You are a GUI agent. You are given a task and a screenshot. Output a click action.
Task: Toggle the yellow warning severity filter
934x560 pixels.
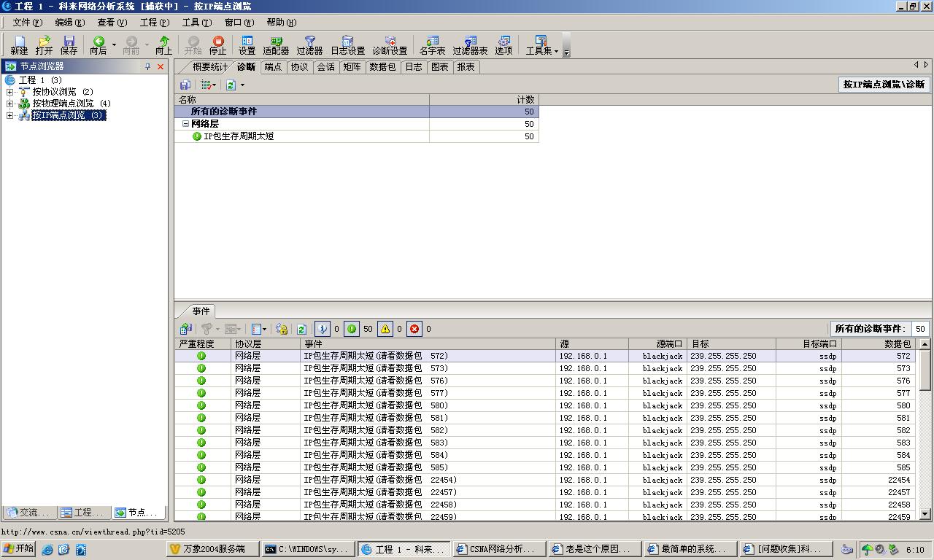(x=385, y=329)
